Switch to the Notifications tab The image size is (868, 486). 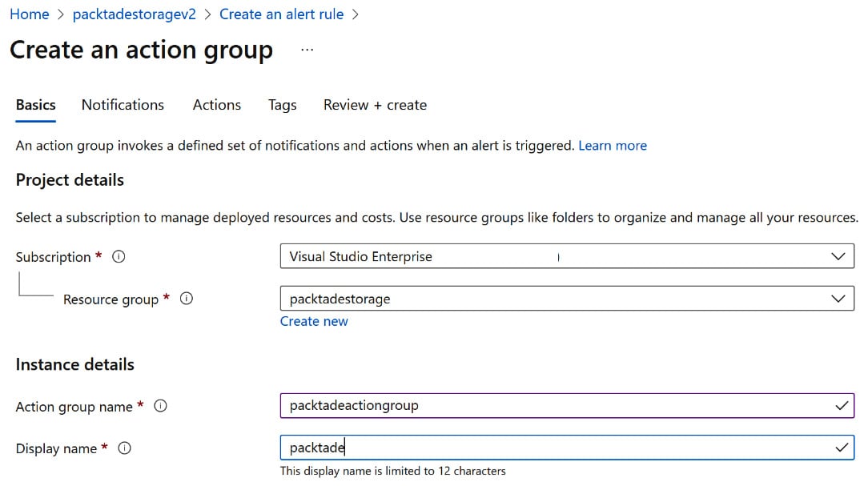pyautogui.click(x=123, y=105)
